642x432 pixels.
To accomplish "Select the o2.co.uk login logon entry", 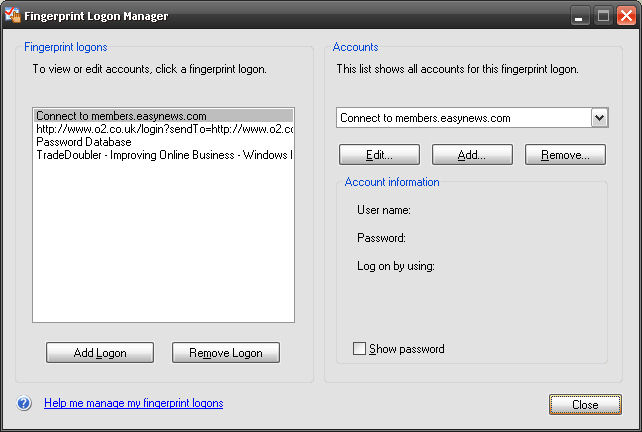I will 164,129.
